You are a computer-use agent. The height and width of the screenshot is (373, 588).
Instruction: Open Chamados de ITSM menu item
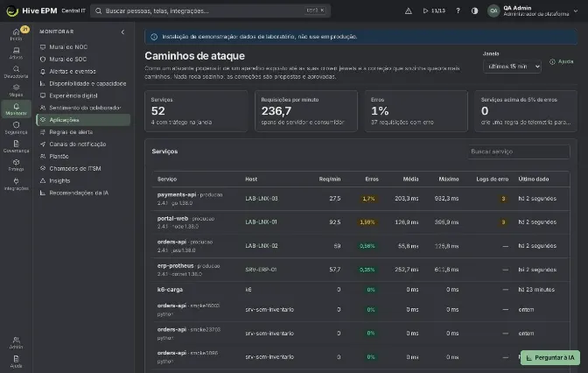[83, 168]
